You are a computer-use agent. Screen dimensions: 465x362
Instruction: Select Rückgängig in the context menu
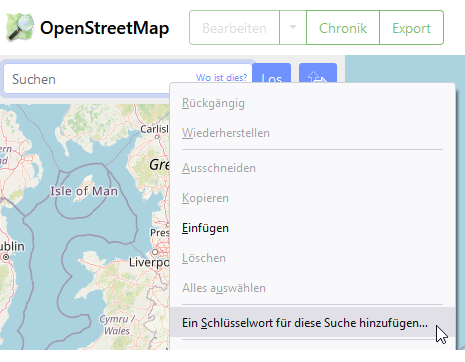(312, 103)
